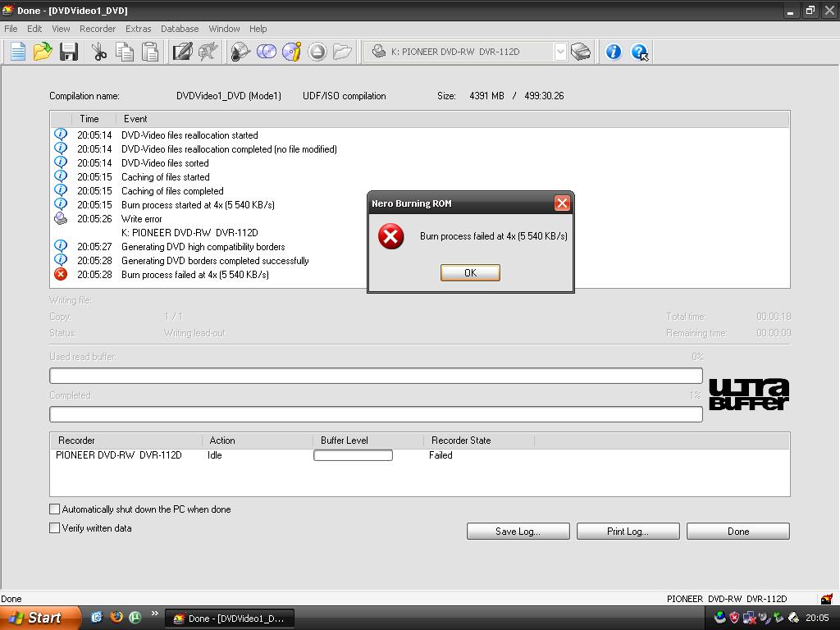The width and height of the screenshot is (840, 630).
Task: Create a new compilation with the New icon
Action: [x=18, y=52]
